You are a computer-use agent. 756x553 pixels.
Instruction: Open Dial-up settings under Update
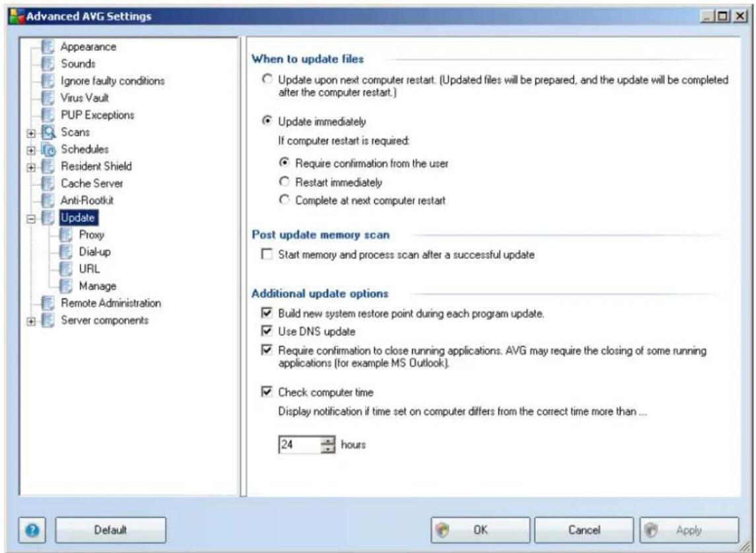[94, 252]
